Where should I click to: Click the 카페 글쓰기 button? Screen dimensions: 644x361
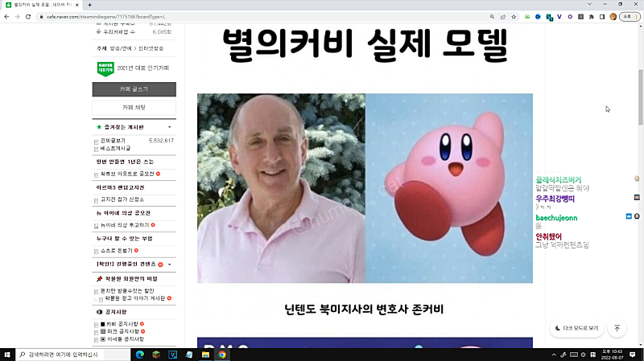[x=133, y=89]
